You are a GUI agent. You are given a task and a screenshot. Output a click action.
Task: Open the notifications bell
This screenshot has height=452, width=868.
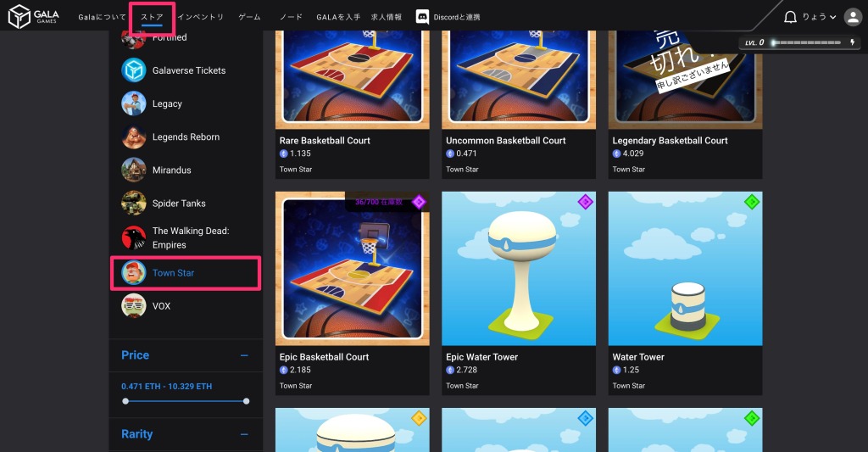(790, 17)
